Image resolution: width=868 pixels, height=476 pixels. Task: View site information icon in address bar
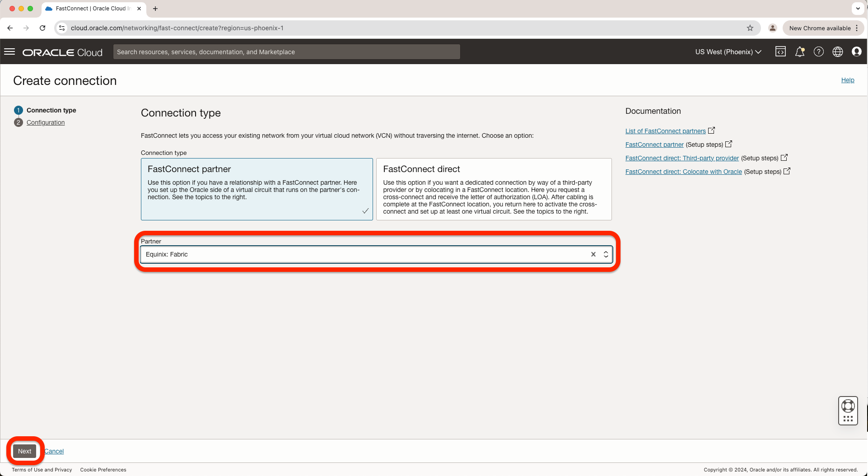pyautogui.click(x=62, y=28)
